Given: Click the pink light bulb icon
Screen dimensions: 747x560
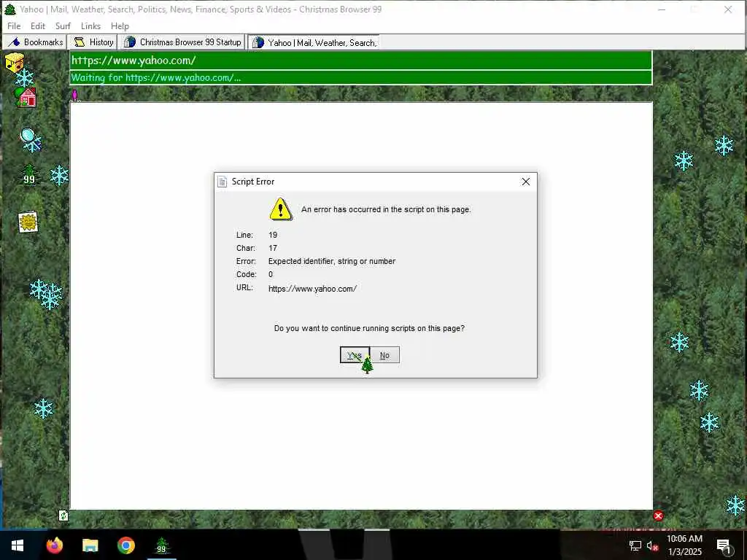Looking at the screenshot, I should click(x=75, y=96).
